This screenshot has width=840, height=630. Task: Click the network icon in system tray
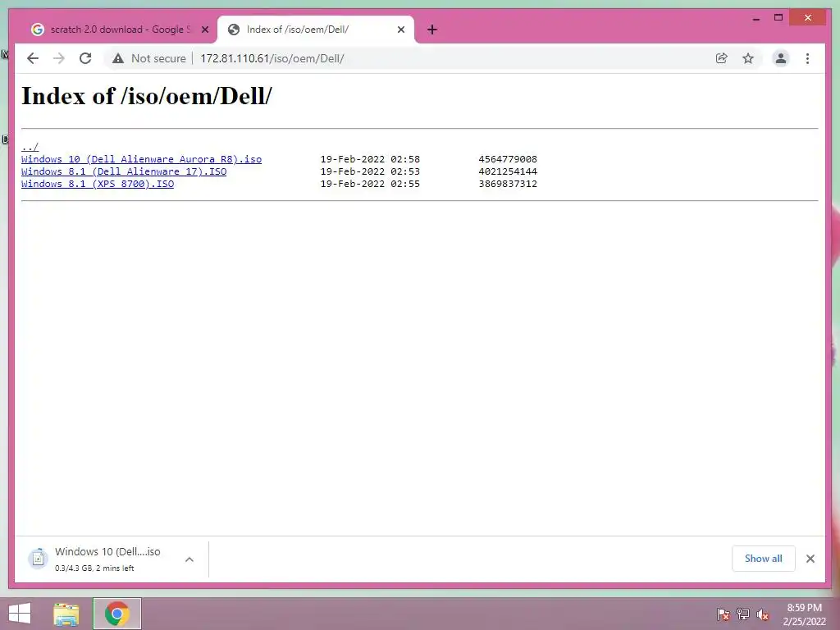click(x=743, y=614)
